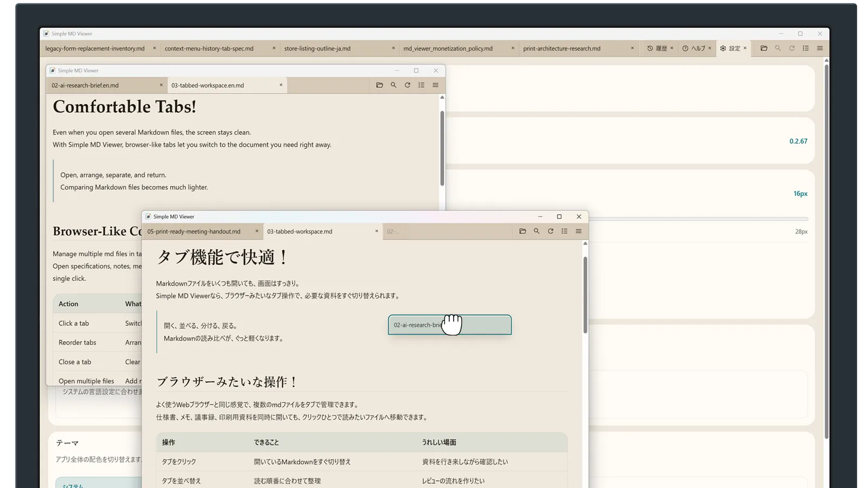This screenshot has width=868, height=488.
Task: Click search icon in Comfortable Tabs window
Action: (x=393, y=85)
